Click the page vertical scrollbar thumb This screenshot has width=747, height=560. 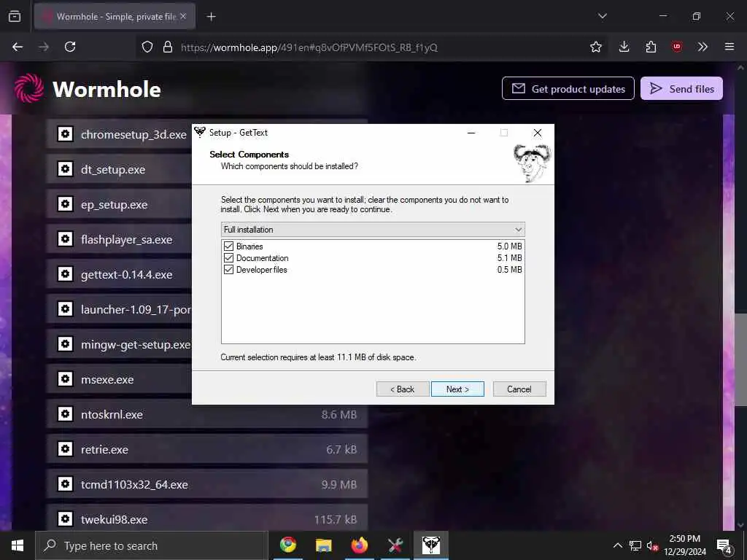pos(740,359)
